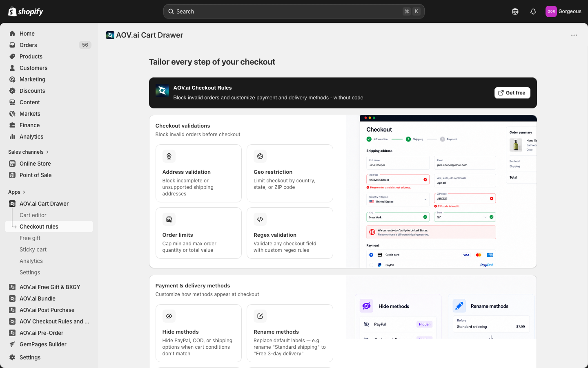Open the Gorgeous store account menu

pos(563,11)
